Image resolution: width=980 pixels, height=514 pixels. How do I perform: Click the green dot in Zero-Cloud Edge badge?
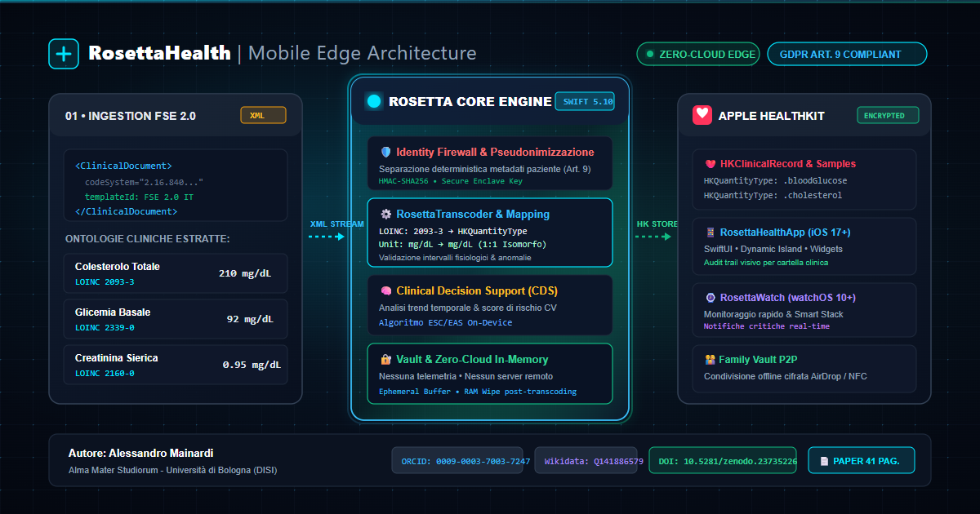click(650, 55)
